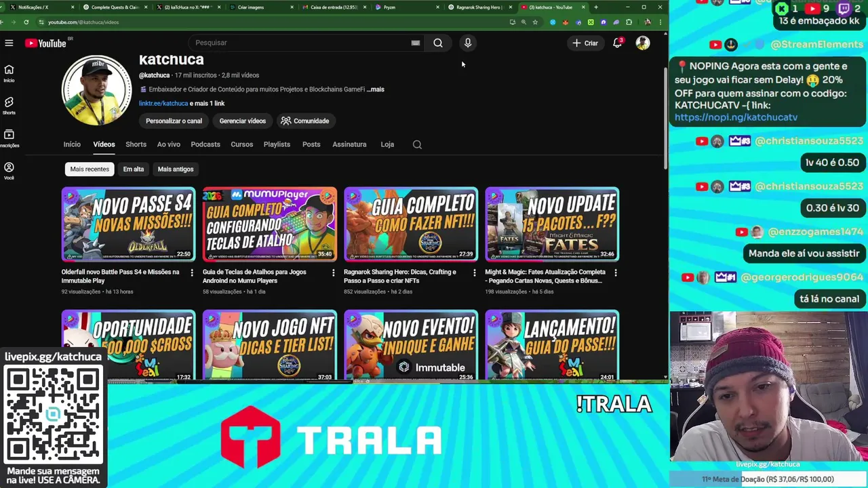Viewport: 868px width, 488px height.
Task: Open the Novo Jogo NFT Tier List thumbnail
Action: point(269,346)
